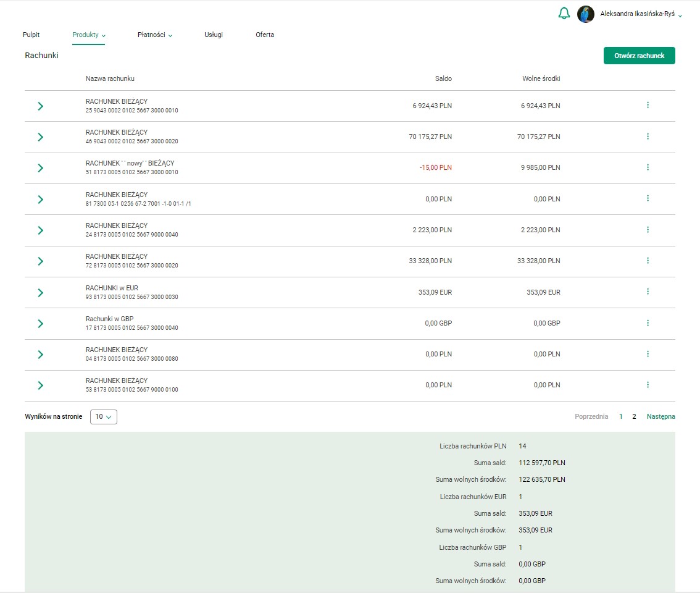Open three-dot menu for Rachunki w GBP
This screenshot has height=593, width=700.
click(648, 323)
